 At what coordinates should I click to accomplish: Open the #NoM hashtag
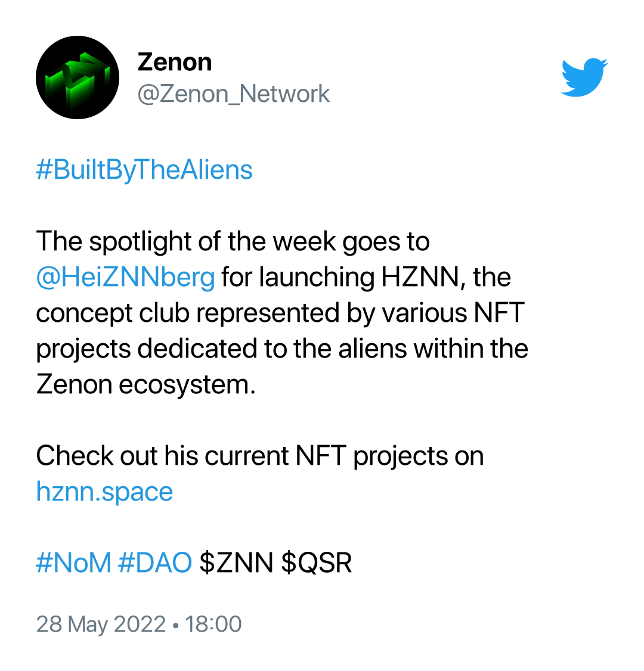74,563
